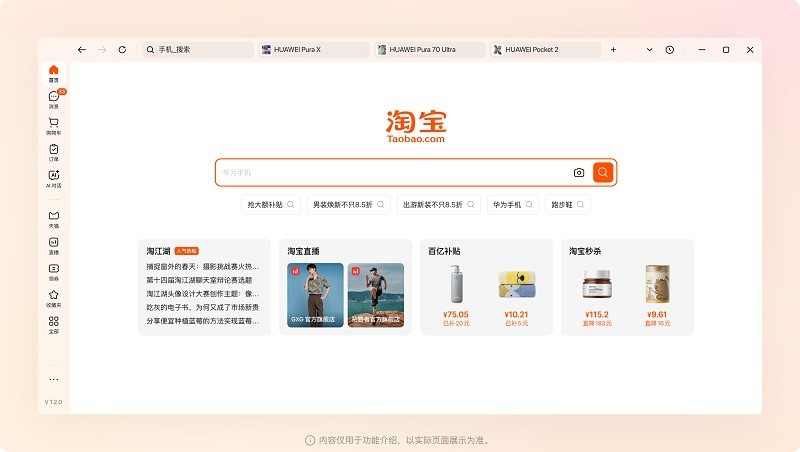This screenshot has height=452, width=800.
Task: Switch to the 手机_搜索 tab
Action: 198,49
